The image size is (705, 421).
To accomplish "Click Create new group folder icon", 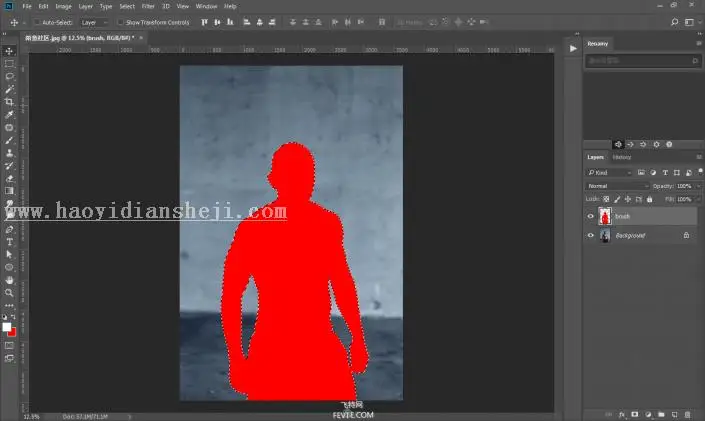I will [661, 414].
